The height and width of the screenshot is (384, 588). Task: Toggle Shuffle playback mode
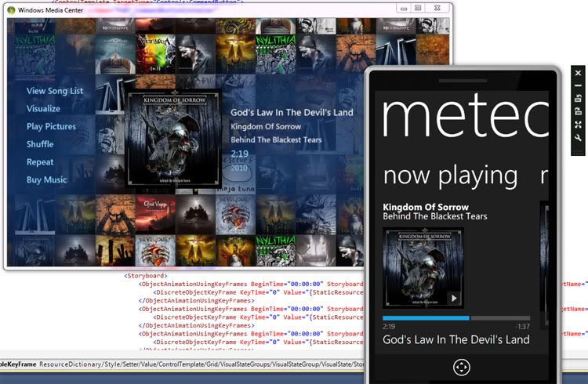tap(40, 144)
